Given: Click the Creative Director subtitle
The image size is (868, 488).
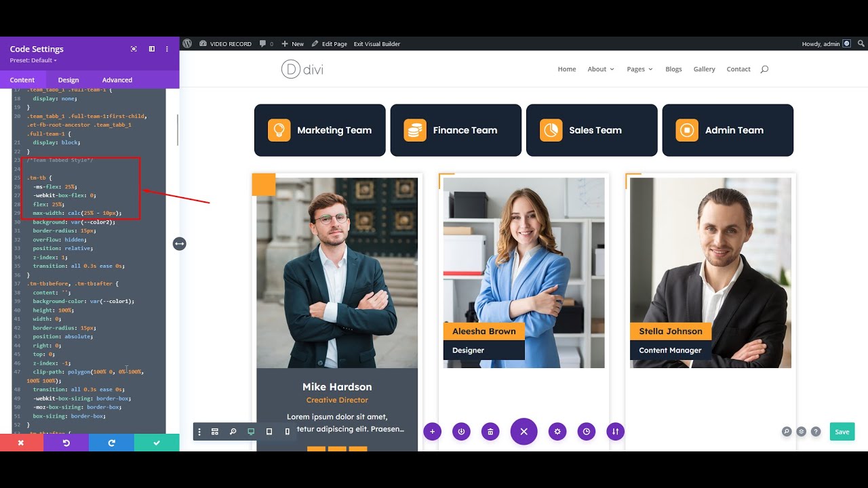Looking at the screenshot, I should (337, 401).
